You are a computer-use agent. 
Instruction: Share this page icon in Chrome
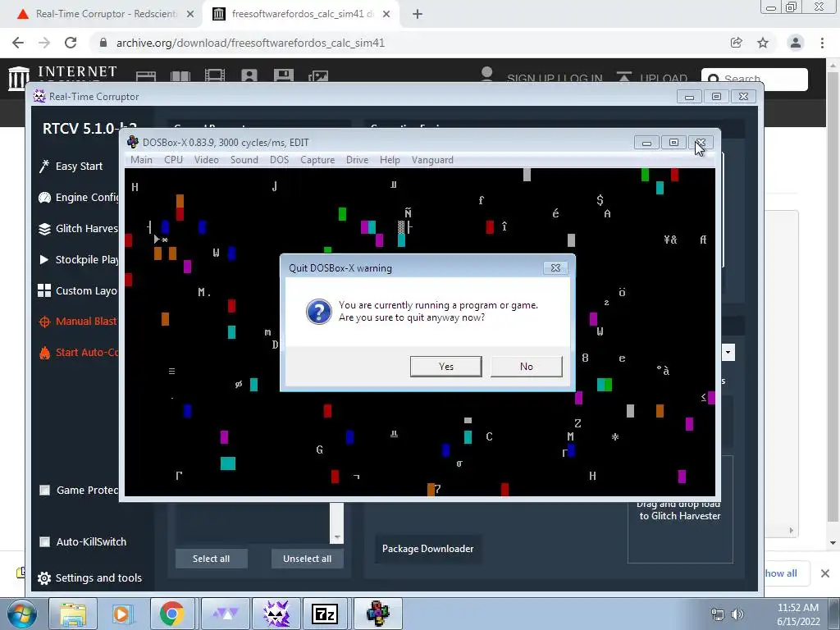point(737,43)
